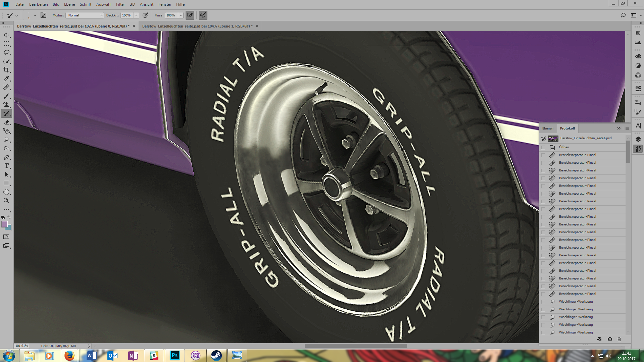Viewport: 644px width, 362px height.
Task: Click the History panel icon in dock
Action: click(638, 149)
